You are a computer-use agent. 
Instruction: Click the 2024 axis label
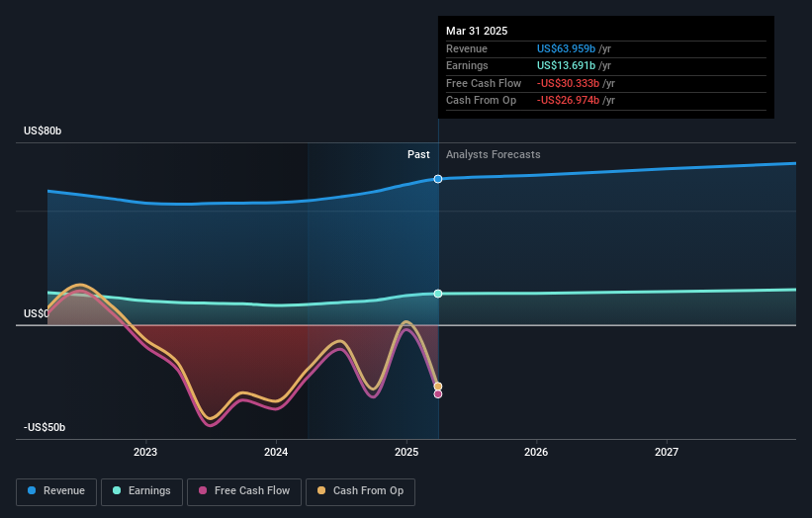point(276,453)
